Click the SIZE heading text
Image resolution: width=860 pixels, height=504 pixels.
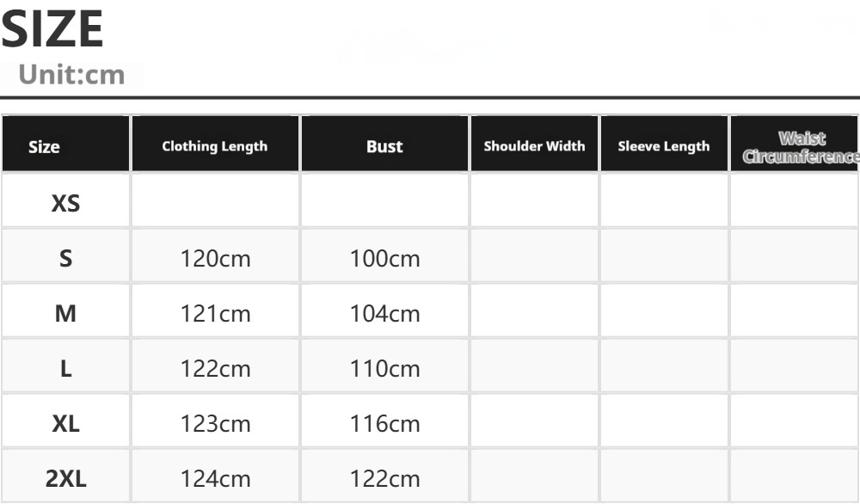[52, 29]
